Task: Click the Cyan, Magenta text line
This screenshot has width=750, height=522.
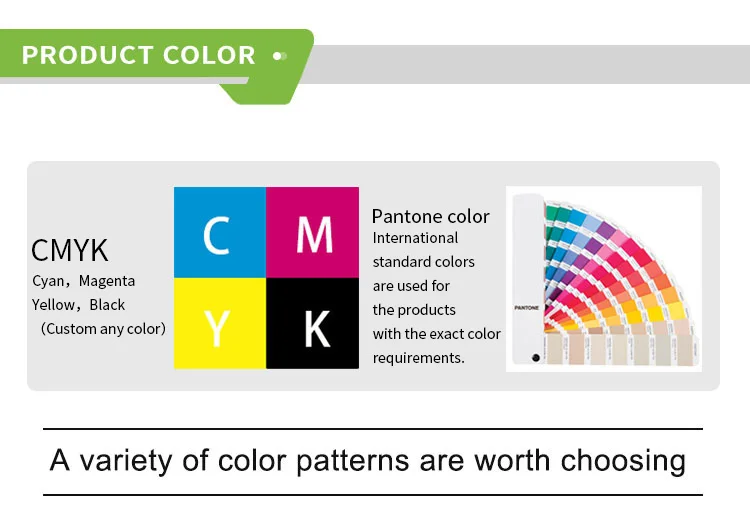Action: point(83,281)
